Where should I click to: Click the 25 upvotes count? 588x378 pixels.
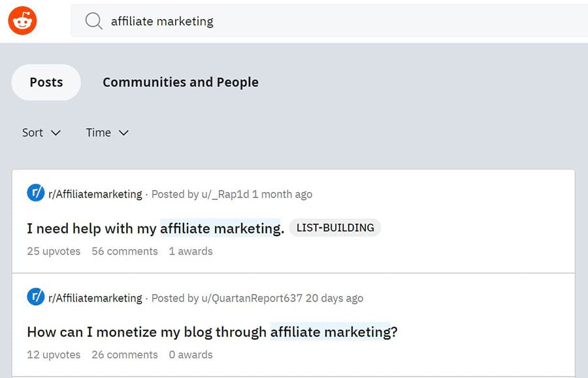[54, 251]
